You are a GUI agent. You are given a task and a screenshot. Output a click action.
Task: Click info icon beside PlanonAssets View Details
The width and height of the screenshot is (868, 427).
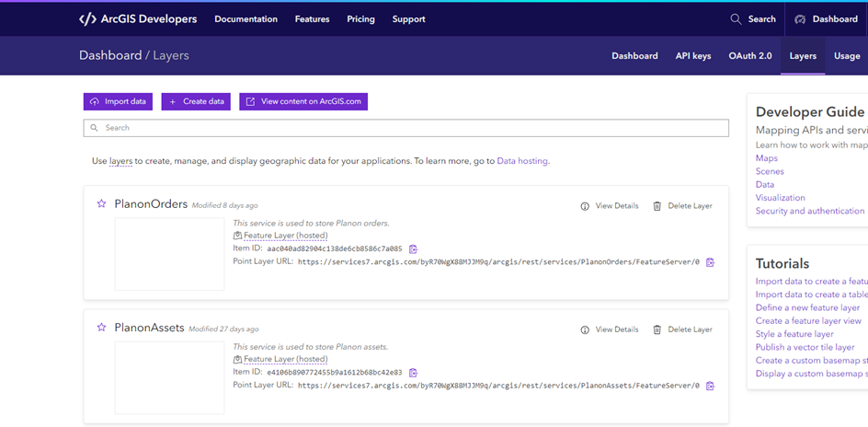coord(585,329)
